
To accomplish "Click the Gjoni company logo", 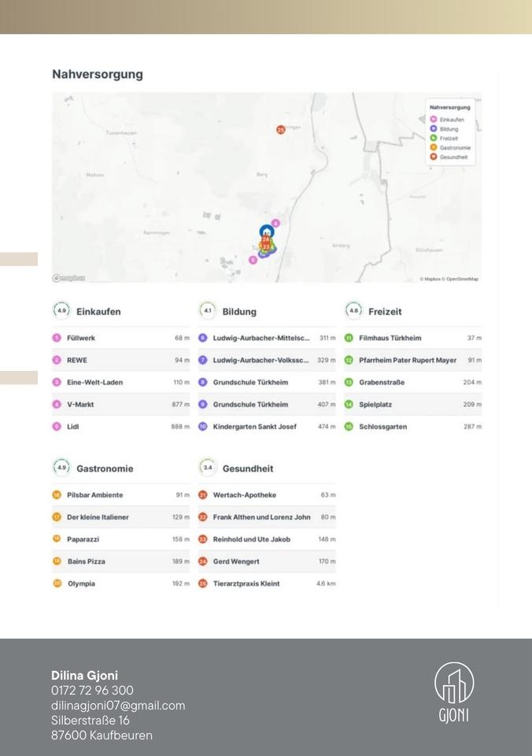I will (x=454, y=693).
